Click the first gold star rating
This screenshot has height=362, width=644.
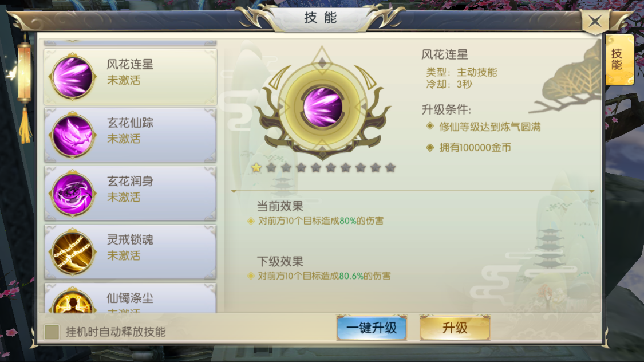[256, 167]
